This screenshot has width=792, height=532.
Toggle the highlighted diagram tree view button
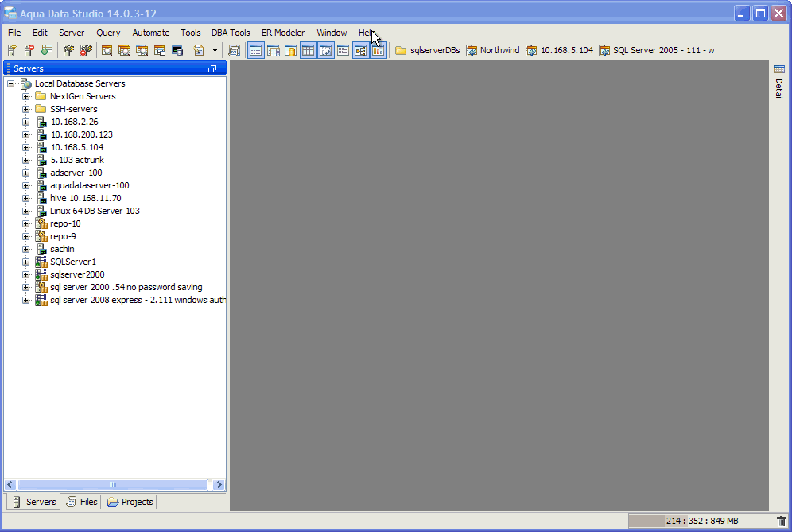[x=361, y=50]
